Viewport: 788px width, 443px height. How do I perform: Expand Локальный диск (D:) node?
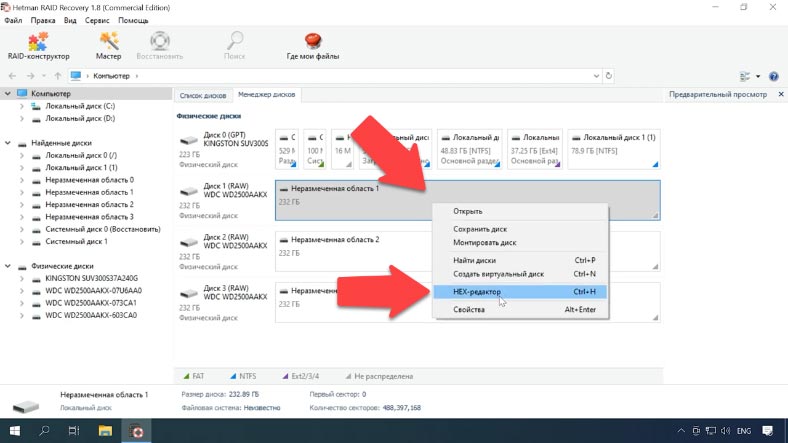click(x=22, y=119)
